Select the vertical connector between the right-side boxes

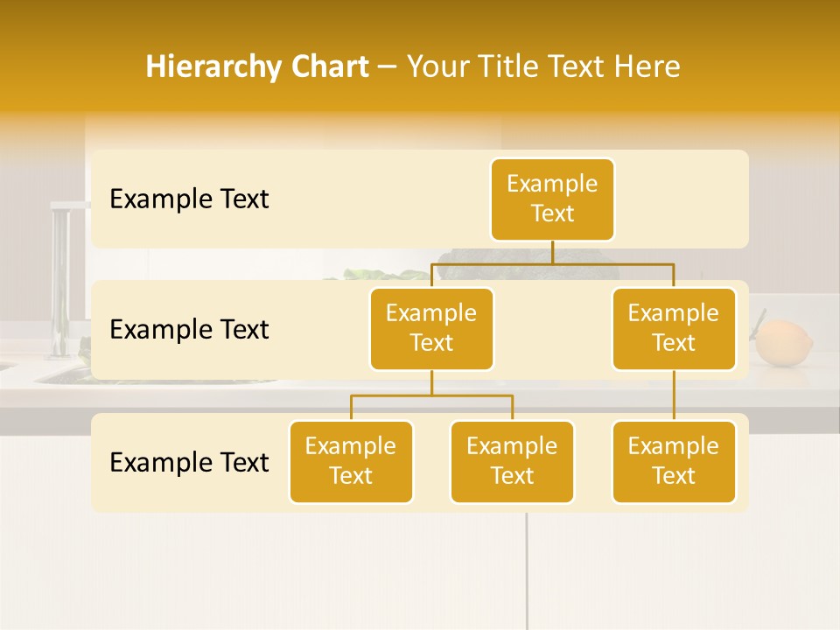674,395
